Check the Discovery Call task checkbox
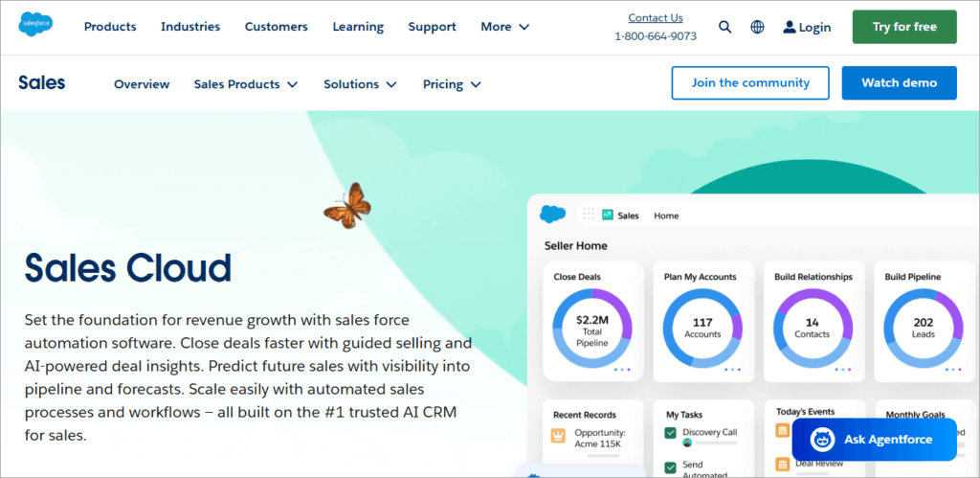 pos(671,432)
